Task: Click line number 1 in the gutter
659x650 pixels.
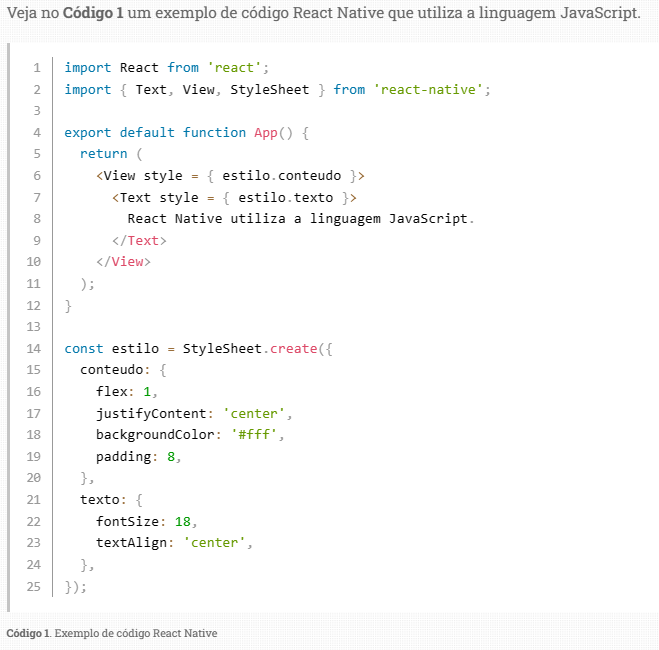Action: point(36,68)
